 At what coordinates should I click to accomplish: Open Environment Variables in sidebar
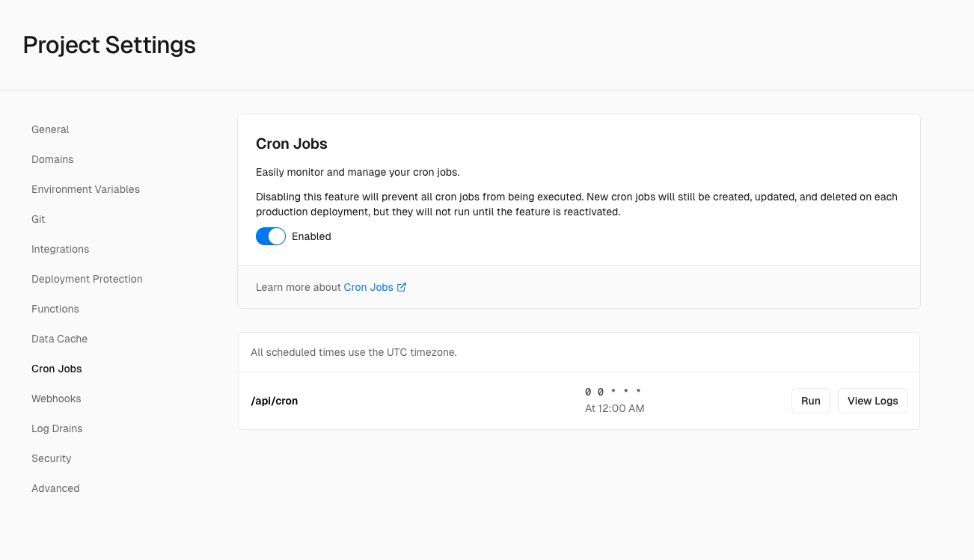pyautogui.click(x=85, y=189)
